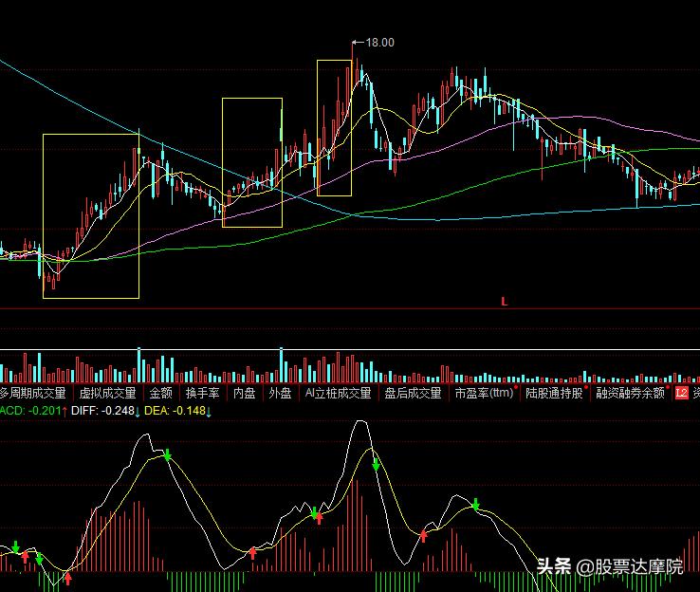The height and width of the screenshot is (592, 700).
Task: Click the red L marker on the chart
Action: pos(504,302)
